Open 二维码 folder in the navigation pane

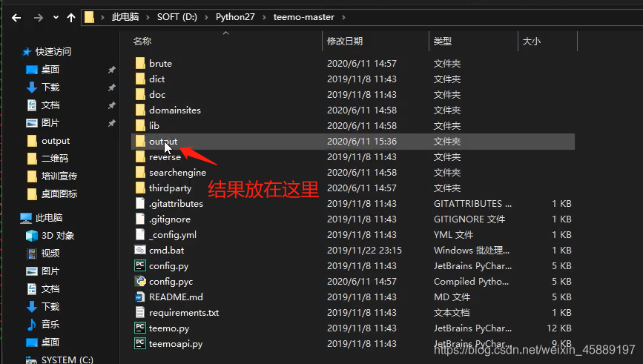55,158
